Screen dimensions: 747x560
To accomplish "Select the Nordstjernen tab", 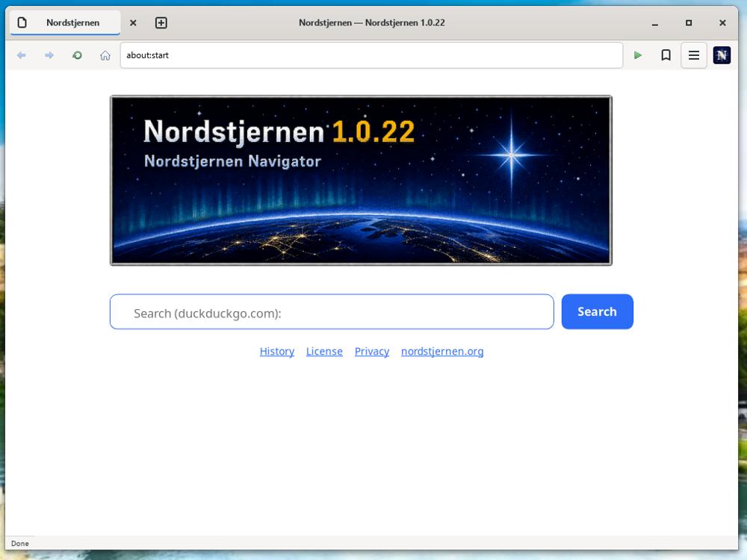I will click(65, 23).
